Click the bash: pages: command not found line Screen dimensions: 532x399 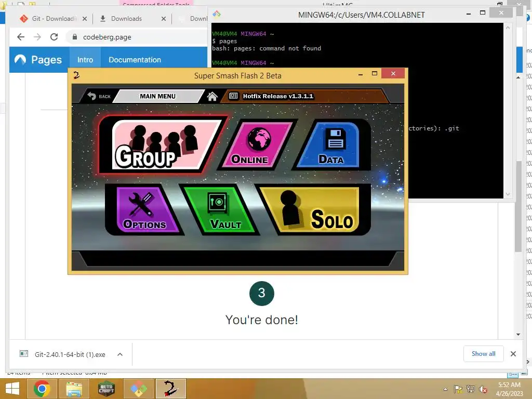tap(267, 48)
